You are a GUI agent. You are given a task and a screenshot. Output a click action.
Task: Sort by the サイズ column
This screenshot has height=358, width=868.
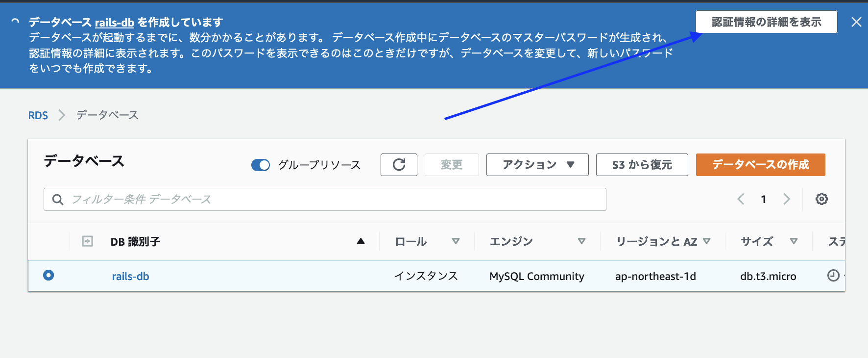tap(794, 241)
